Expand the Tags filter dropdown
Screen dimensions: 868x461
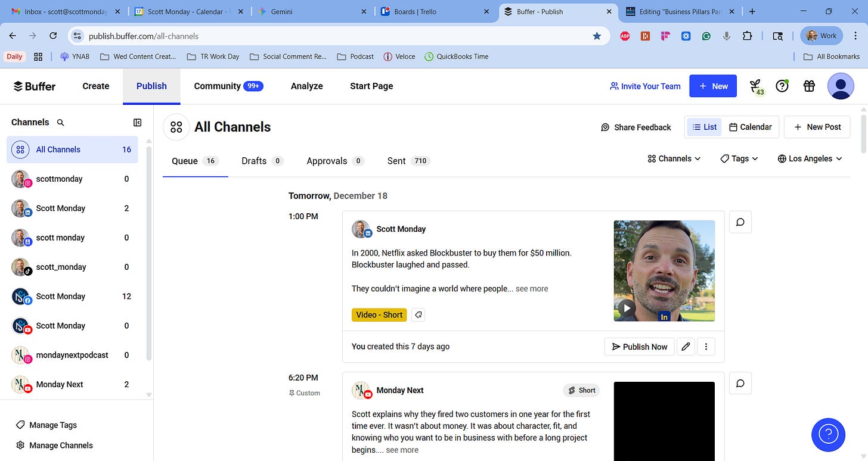point(739,159)
